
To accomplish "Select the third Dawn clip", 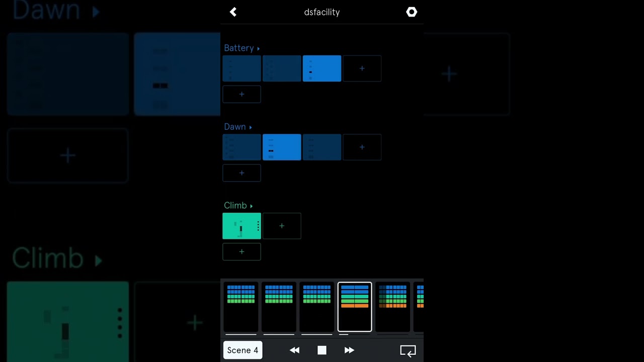I will click(322, 147).
